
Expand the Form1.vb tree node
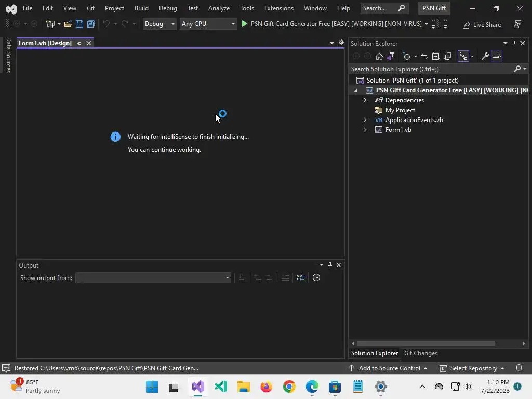tap(365, 129)
